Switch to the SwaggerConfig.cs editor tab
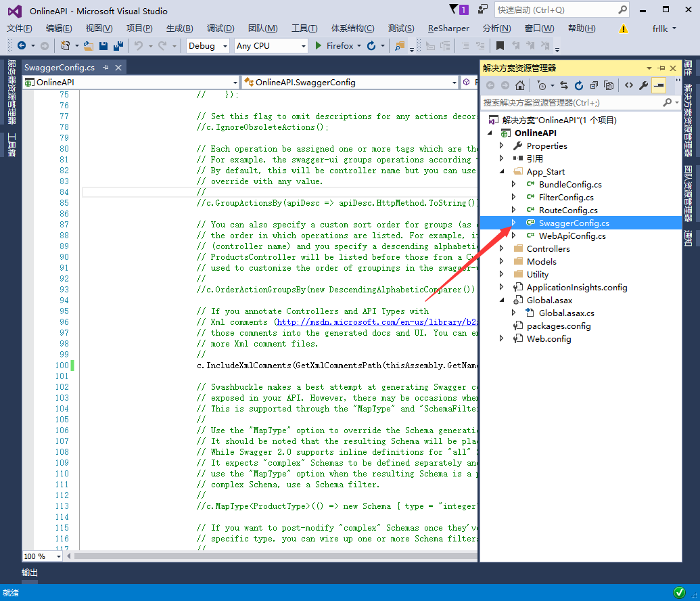700x601 pixels. (x=60, y=68)
